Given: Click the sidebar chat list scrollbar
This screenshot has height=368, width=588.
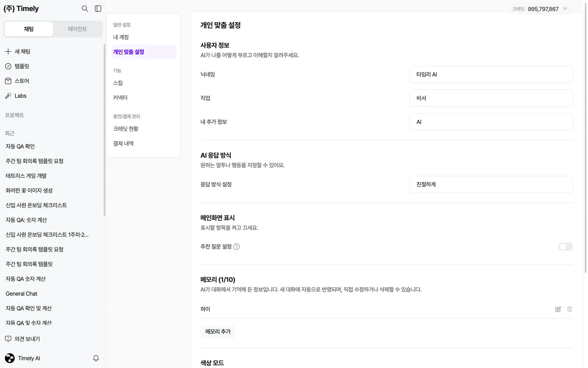Looking at the screenshot, I should click(x=104, y=130).
